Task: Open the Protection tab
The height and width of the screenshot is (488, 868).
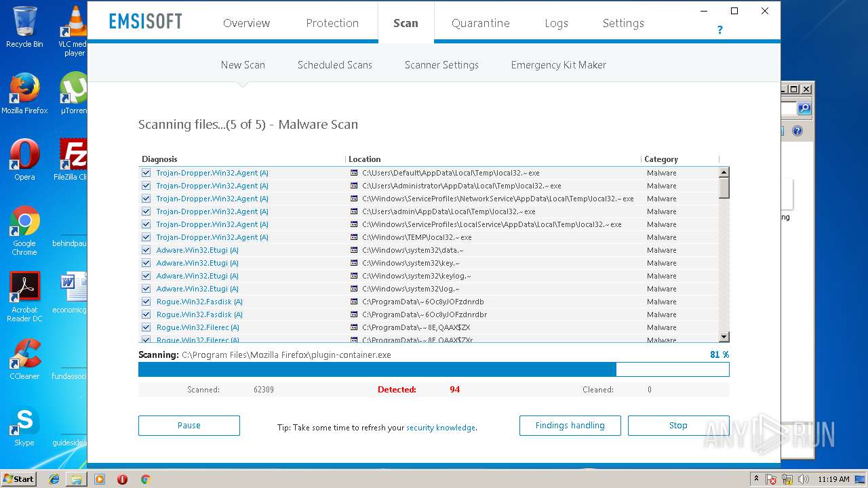Action: click(x=332, y=23)
